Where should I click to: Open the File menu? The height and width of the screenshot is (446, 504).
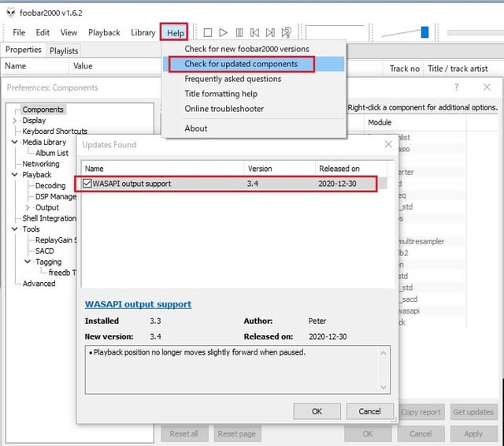(x=19, y=32)
